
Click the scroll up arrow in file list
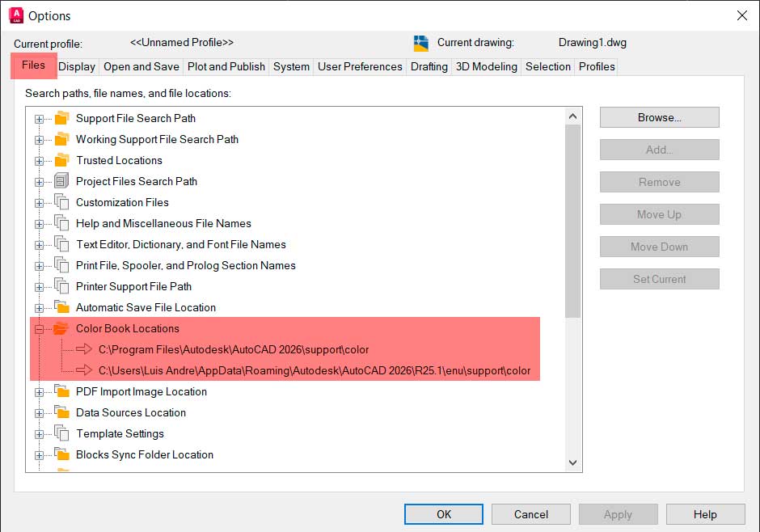pos(572,116)
